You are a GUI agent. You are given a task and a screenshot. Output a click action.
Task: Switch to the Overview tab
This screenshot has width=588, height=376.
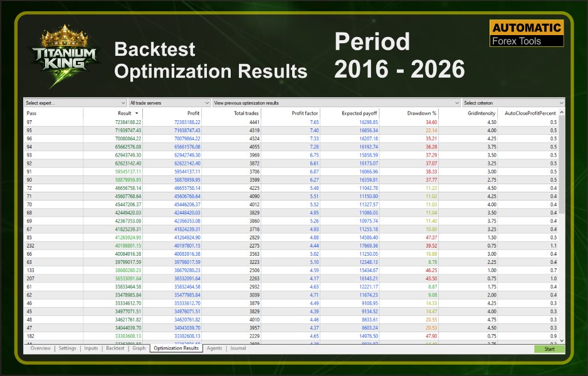pyautogui.click(x=40, y=348)
